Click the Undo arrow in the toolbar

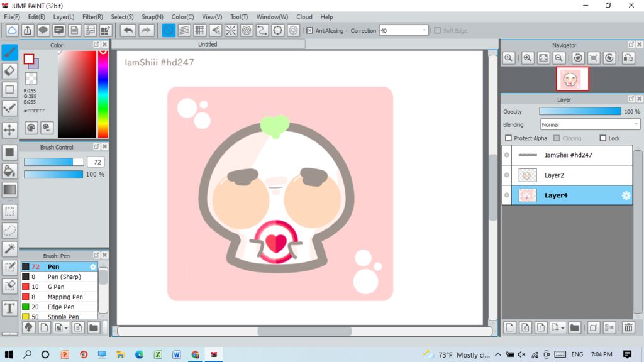[128, 30]
